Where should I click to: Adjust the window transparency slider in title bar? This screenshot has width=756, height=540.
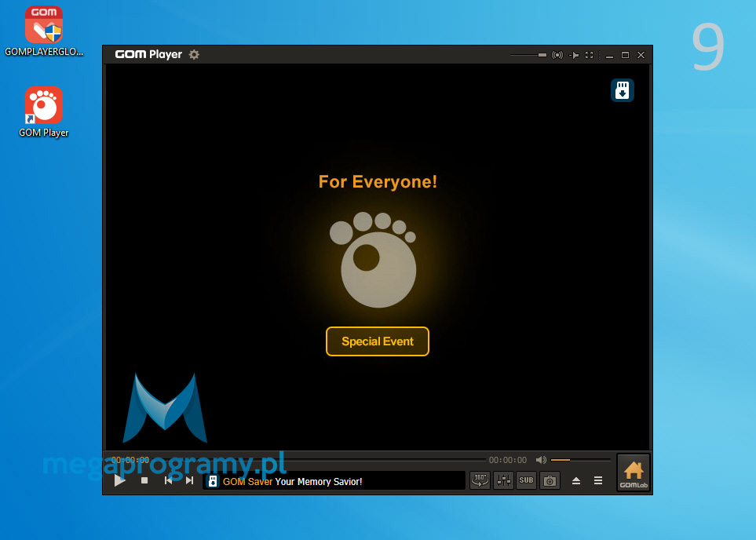pyautogui.click(x=528, y=55)
